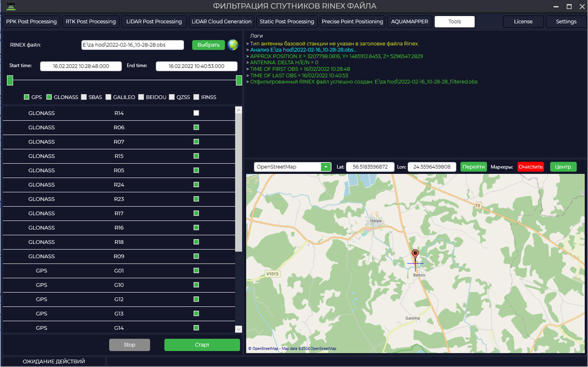Check the R14 GLONASS satellite box

[x=196, y=113]
